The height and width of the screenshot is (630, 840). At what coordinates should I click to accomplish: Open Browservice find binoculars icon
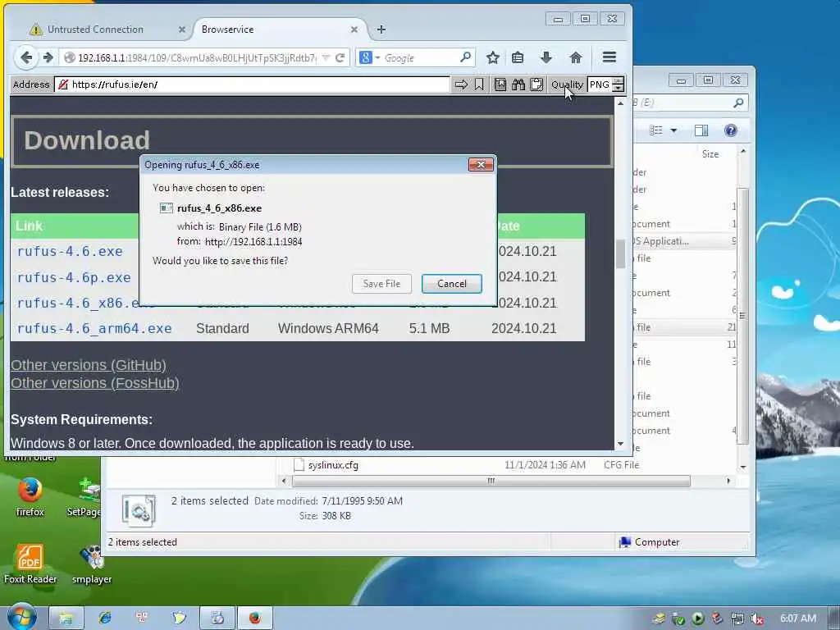518,84
